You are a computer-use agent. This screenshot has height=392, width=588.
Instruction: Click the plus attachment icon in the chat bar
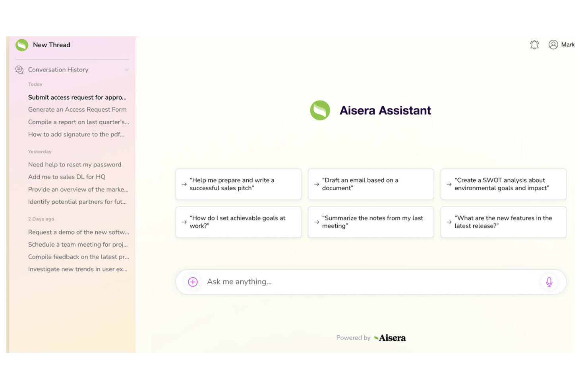pyautogui.click(x=193, y=282)
